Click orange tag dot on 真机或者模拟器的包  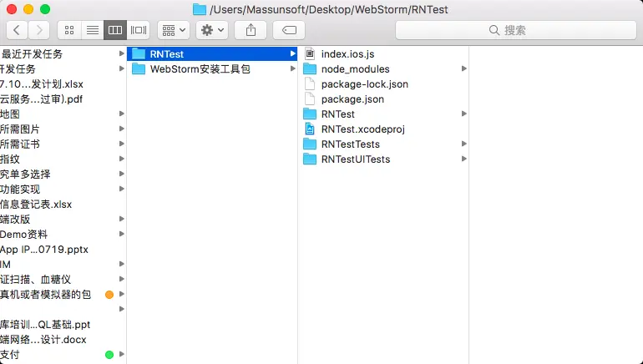pos(109,295)
